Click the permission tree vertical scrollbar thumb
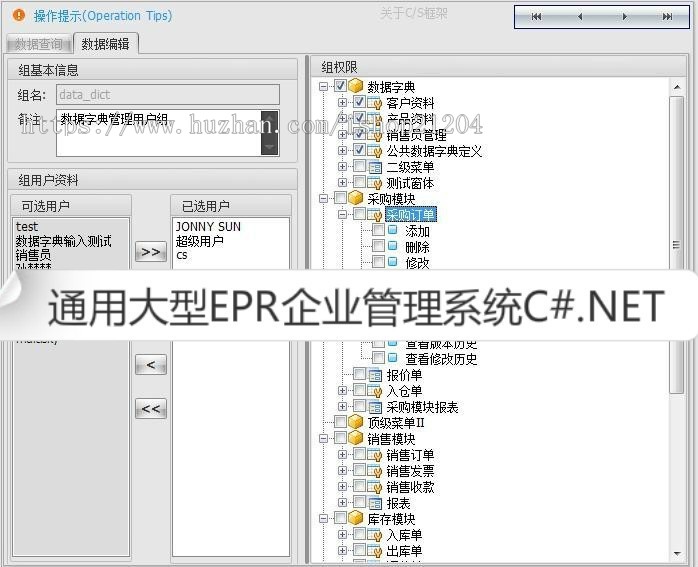This screenshot has height=567, width=698. 677,245
